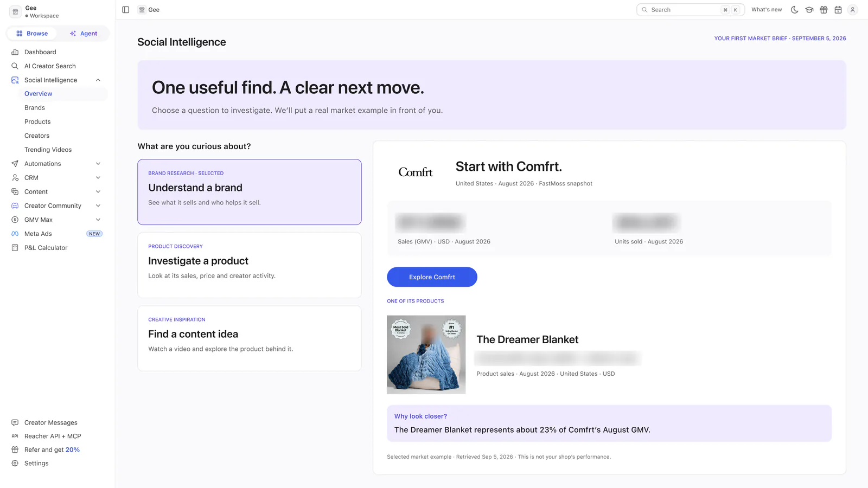Click the Search input field
868x488 pixels.
(x=690, y=10)
